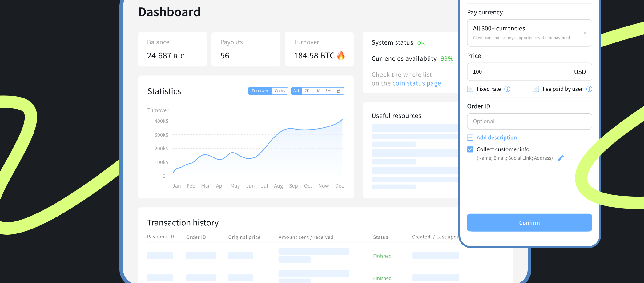644x283 pixels.
Task: Click the Fixed rate info icon
Action: tap(507, 89)
